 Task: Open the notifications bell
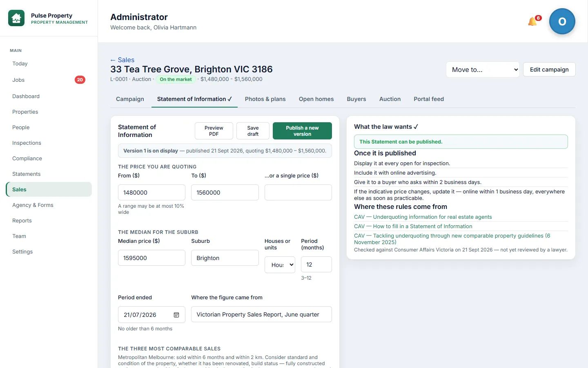[x=532, y=21]
